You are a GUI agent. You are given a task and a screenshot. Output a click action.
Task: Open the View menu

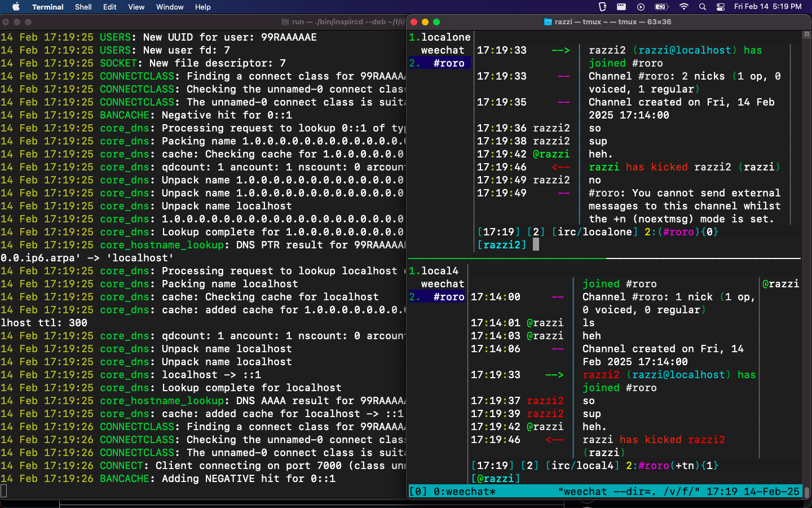(136, 7)
